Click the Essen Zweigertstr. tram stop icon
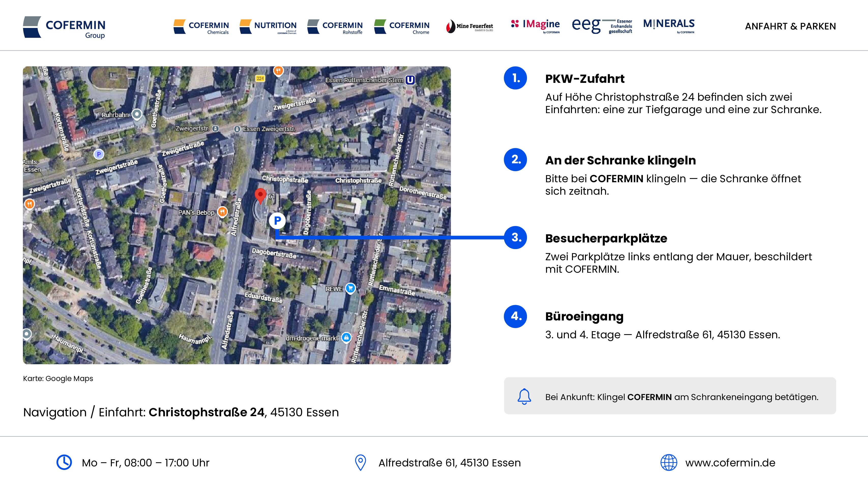Screen dimensions: 868x488 point(237,129)
